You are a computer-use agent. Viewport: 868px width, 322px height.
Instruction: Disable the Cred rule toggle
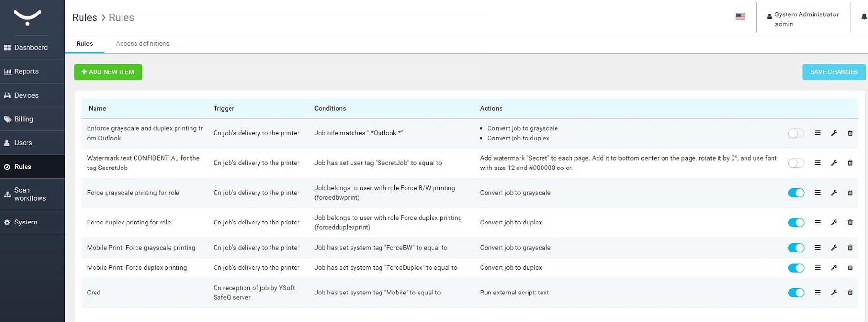pos(796,293)
